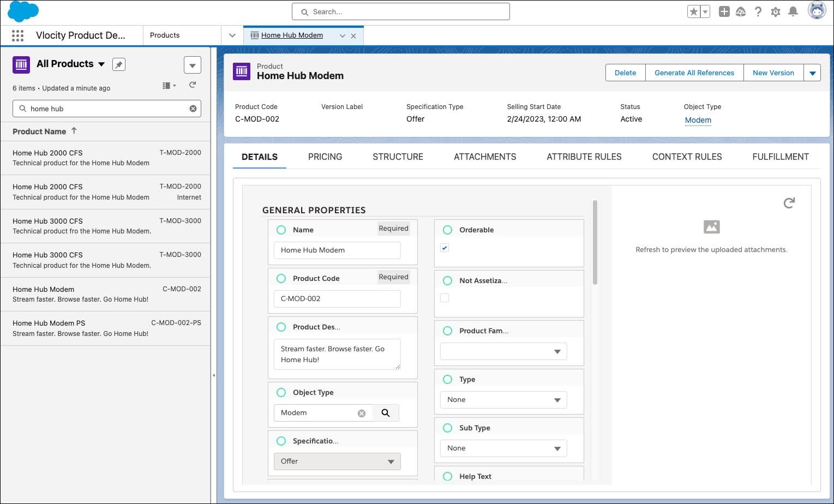Click the New Version button
The width and height of the screenshot is (834, 504).
point(773,73)
